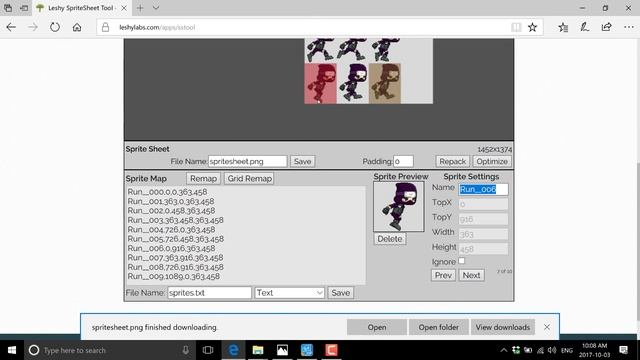
Task: Click the Width value field
Action: (x=483, y=234)
